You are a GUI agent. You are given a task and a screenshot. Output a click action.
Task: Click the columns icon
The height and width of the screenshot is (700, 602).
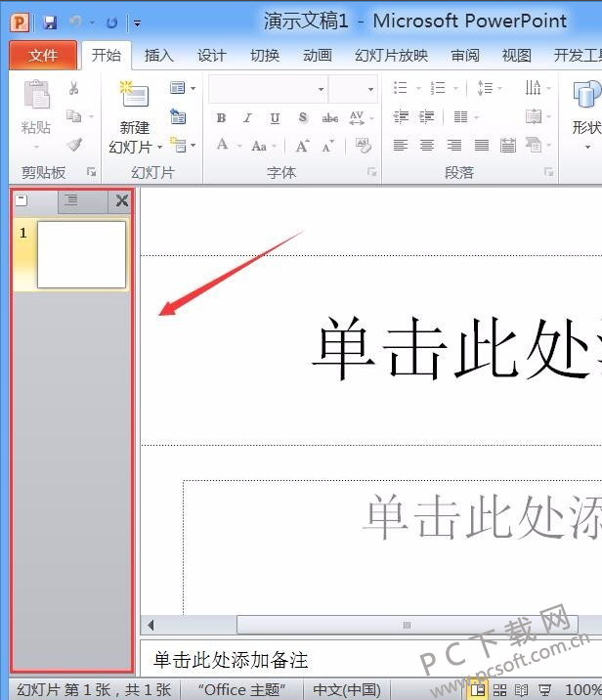pos(460,117)
